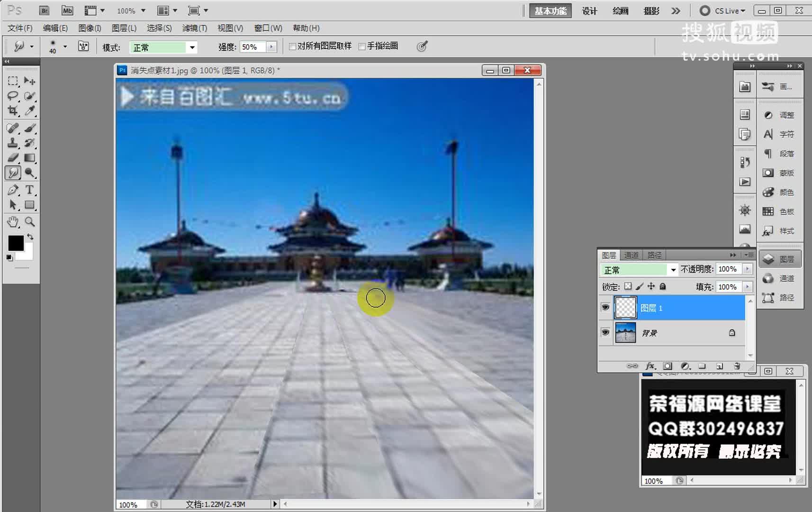Enable the 对所有图层取样 checkbox
Screen dimensions: 812x512
tap(292, 46)
